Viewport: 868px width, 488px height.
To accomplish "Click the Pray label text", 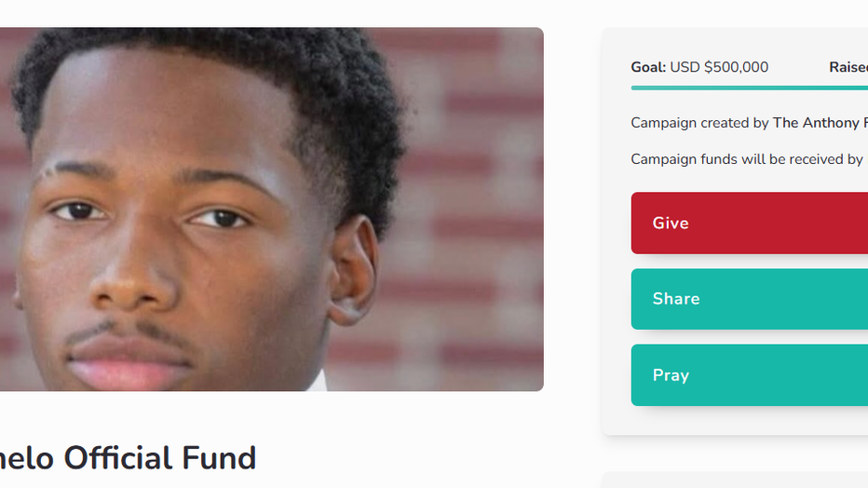I will 671,375.
